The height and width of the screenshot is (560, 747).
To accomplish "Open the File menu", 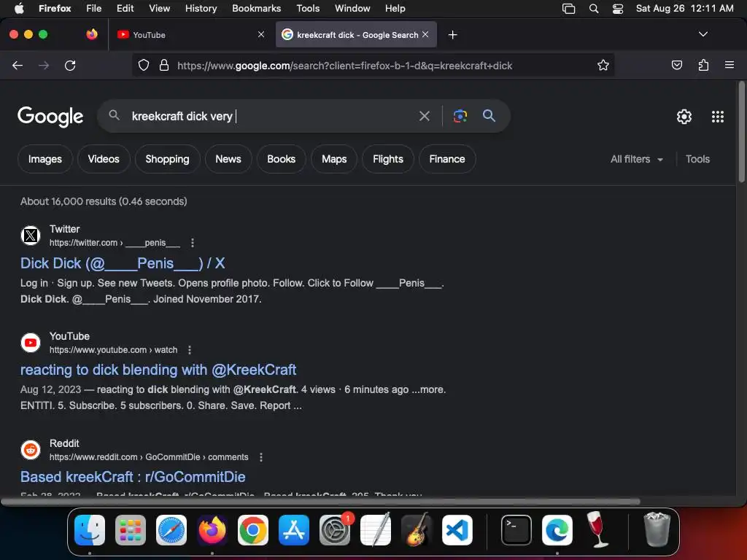I will click(94, 9).
